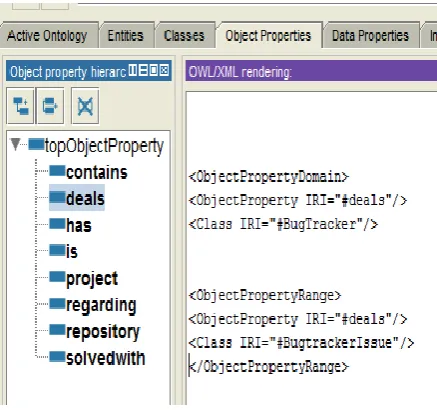Click the Object property hierarchy panel title
This screenshot has height=410, width=437.
coord(68,72)
